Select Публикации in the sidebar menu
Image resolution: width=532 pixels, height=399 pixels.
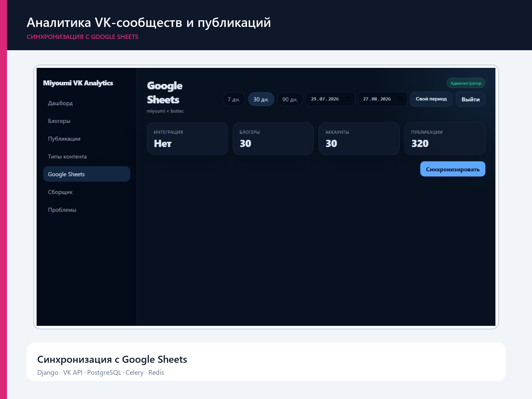[x=86, y=139]
